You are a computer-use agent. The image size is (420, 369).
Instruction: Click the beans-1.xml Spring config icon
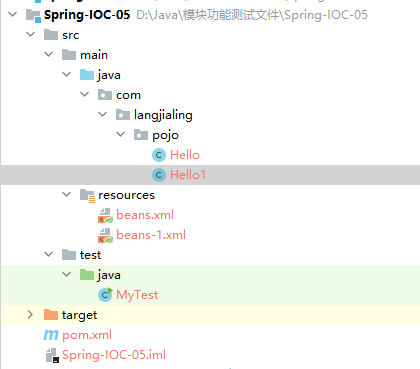click(105, 235)
